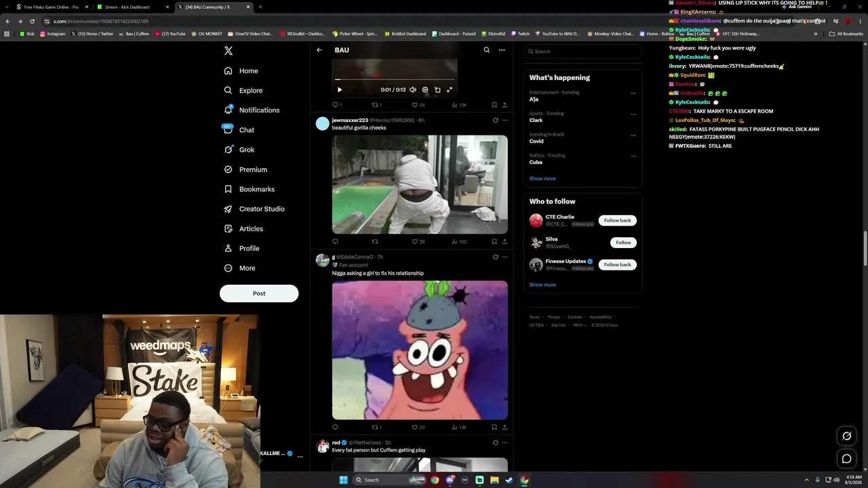
Task: Show more in Who to follow
Action: coord(542,285)
